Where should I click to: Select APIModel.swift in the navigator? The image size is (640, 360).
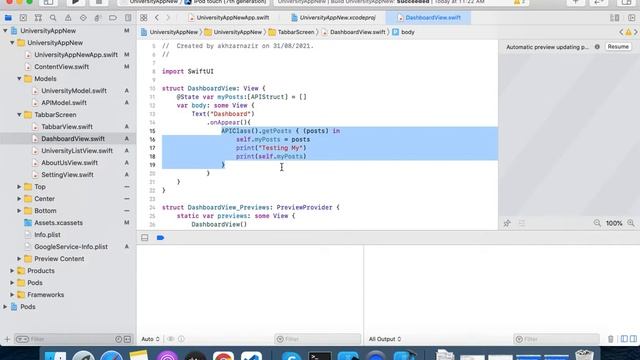tap(64, 103)
